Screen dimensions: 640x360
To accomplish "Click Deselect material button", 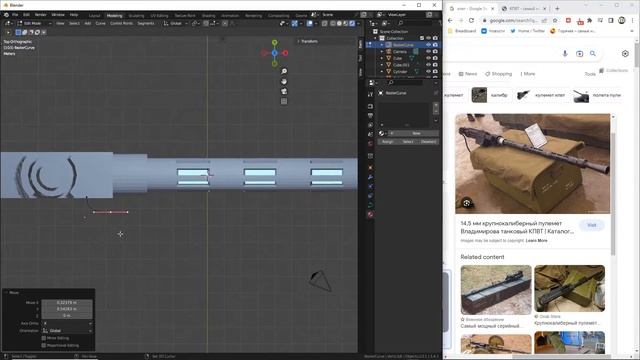I will (429, 142).
